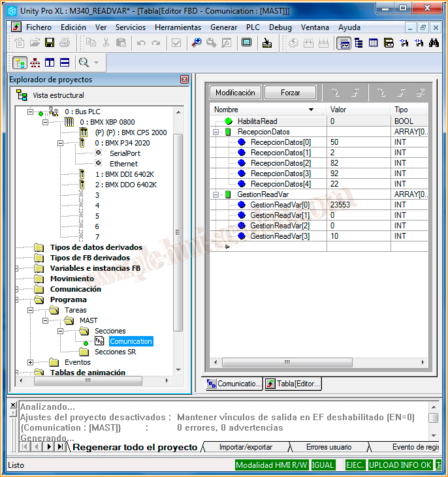Select the Comunication section in tree
This screenshot has height=477, width=448.
(131, 341)
